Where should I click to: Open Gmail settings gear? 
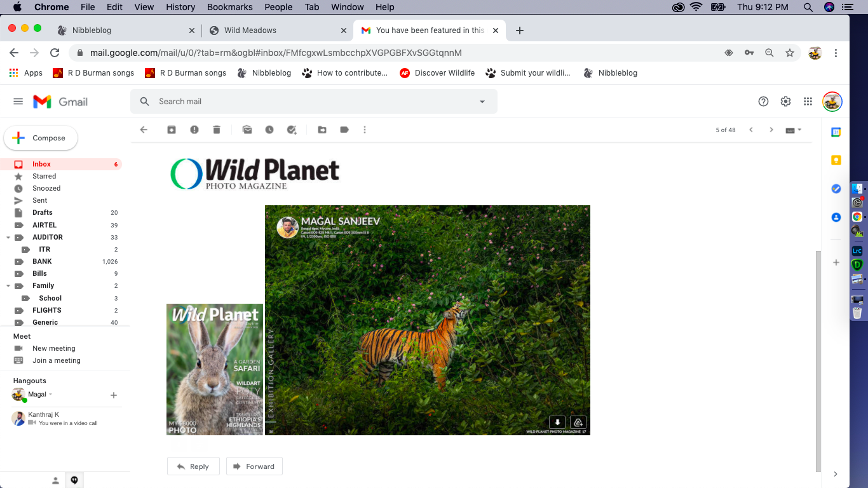point(785,102)
